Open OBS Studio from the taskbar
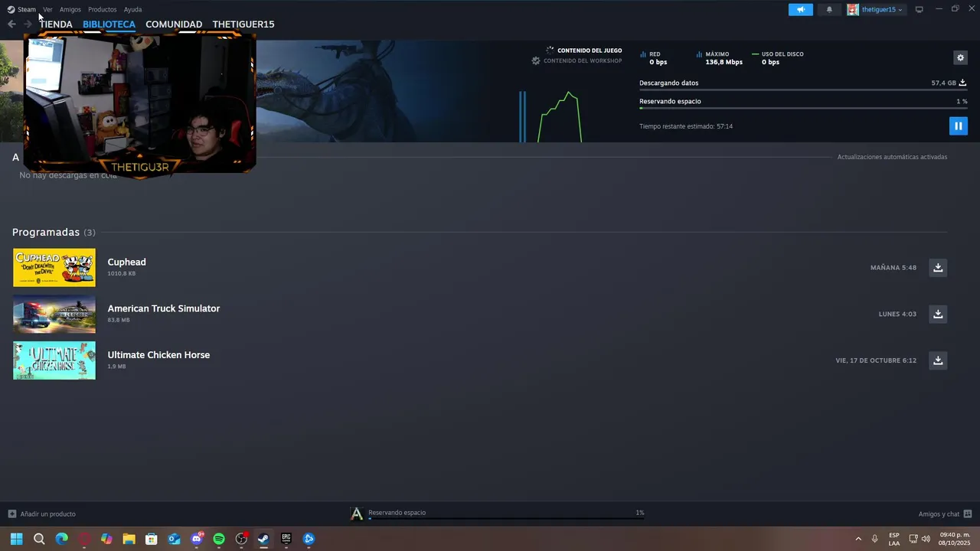The width and height of the screenshot is (980, 551). click(x=241, y=539)
